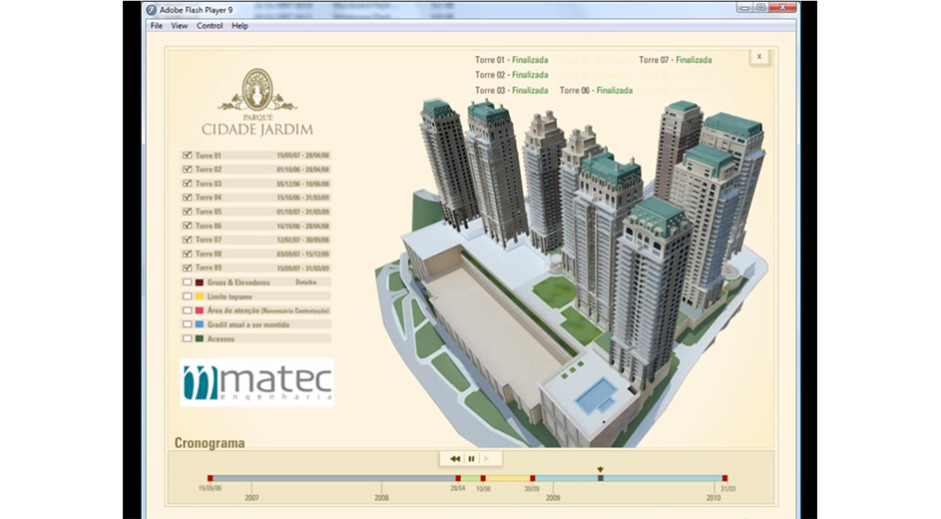This screenshot has width=941, height=519.
Task: Pause the timeline animation
Action: (471, 458)
